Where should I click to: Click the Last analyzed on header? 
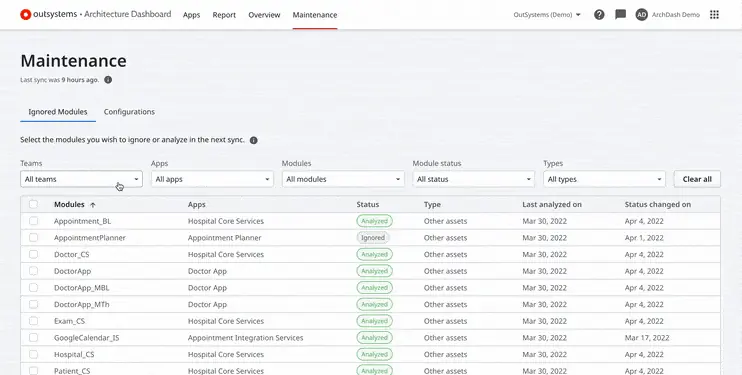(x=552, y=205)
